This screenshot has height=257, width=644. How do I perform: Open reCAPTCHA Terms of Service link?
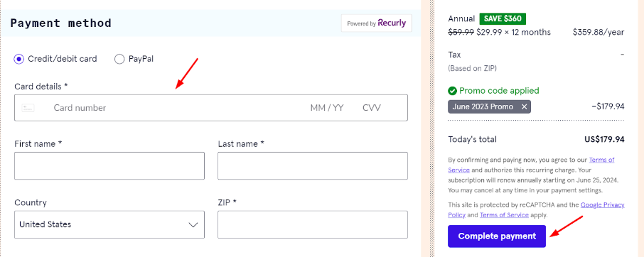pos(504,215)
